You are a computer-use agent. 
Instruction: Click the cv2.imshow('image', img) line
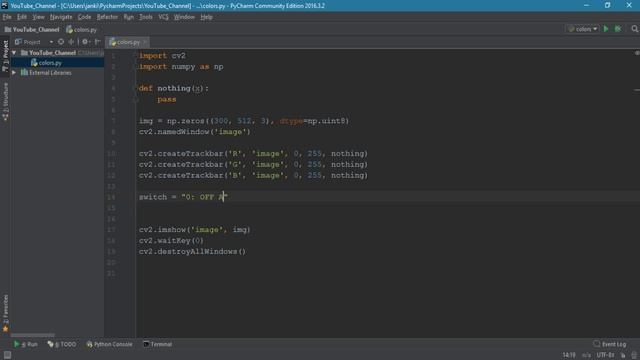tap(194, 230)
